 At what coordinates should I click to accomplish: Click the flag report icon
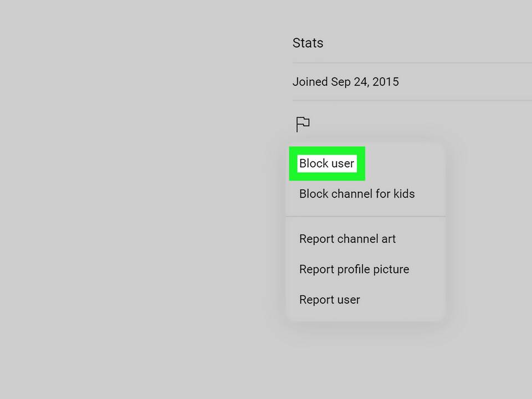click(x=303, y=124)
